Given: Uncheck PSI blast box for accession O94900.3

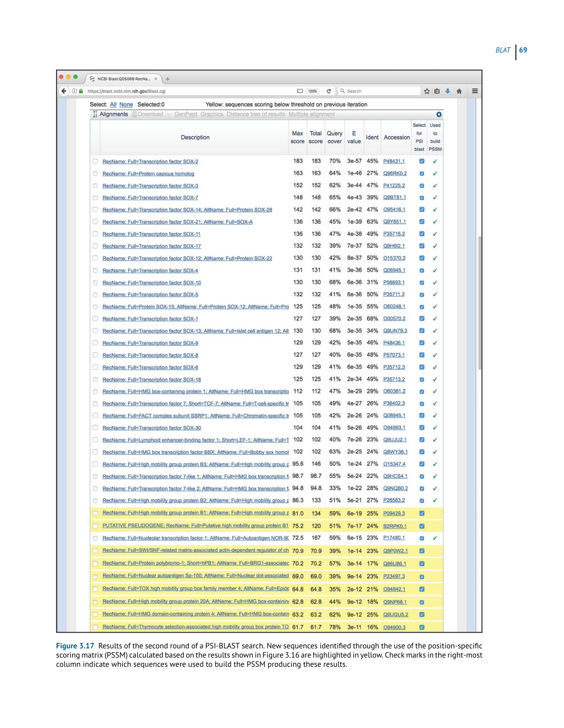Looking at the screenshot, I should click(422, 627).
